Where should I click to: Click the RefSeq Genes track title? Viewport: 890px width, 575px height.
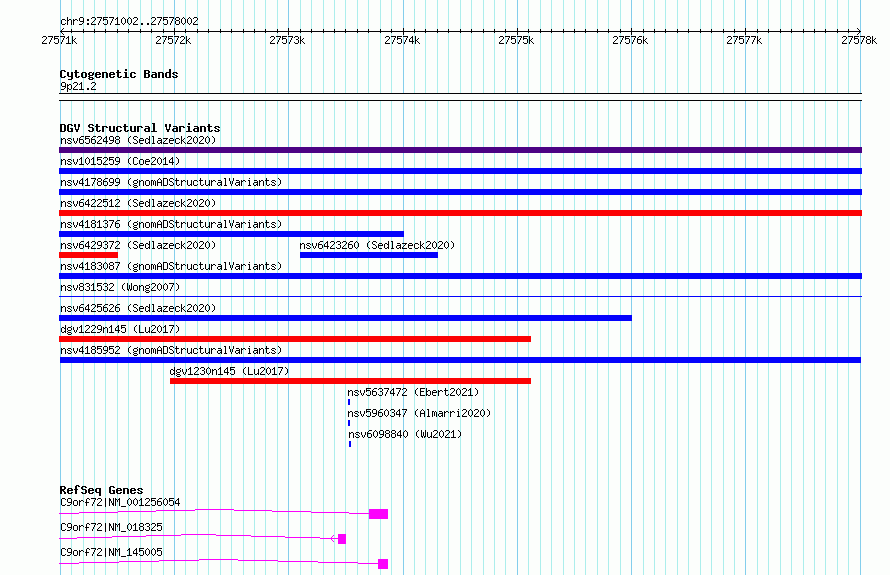(x=101, y=490)
